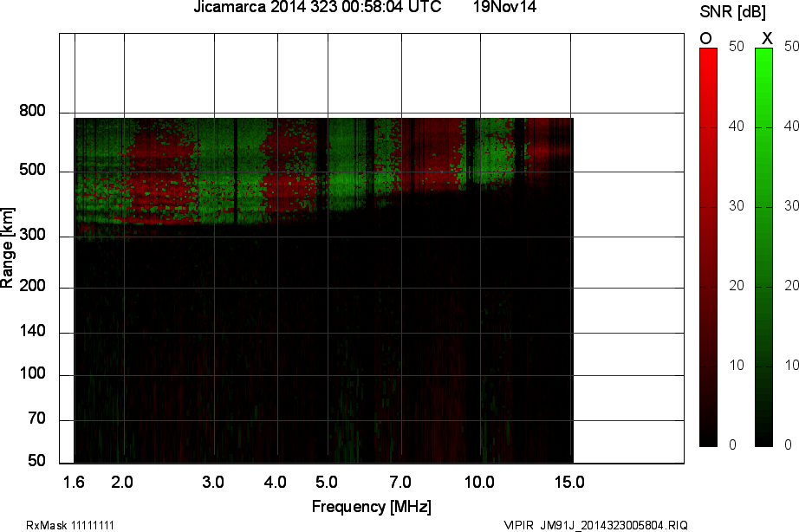Click the 10 label on O color scale

coord(737,366)
